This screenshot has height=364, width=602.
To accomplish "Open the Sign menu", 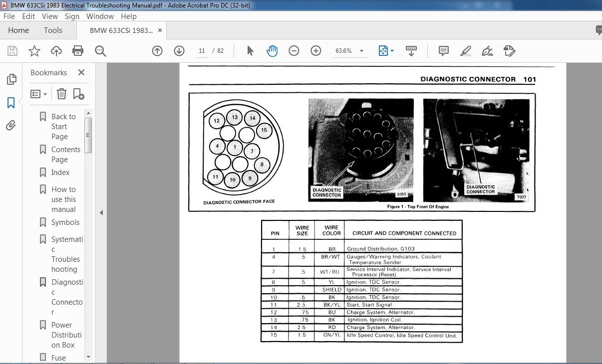I will (72, 16).
